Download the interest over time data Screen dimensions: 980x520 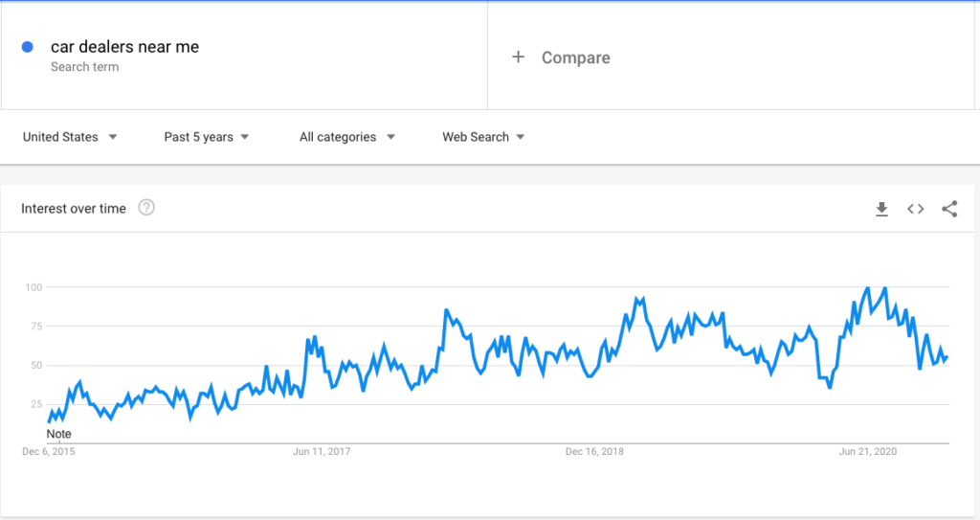[x=881, y=209]
